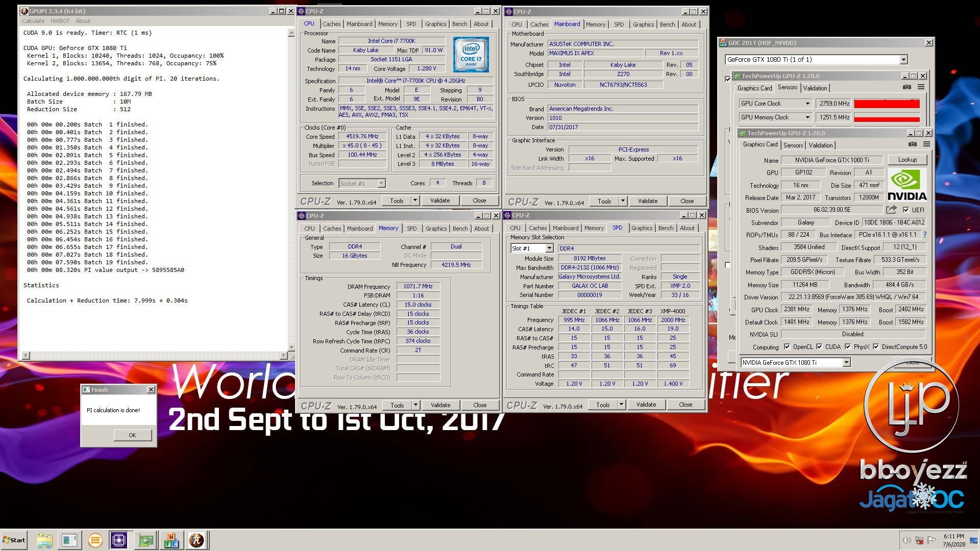Click the orange round icon on the taskbar
980x551 pixels.
(95, 540)
